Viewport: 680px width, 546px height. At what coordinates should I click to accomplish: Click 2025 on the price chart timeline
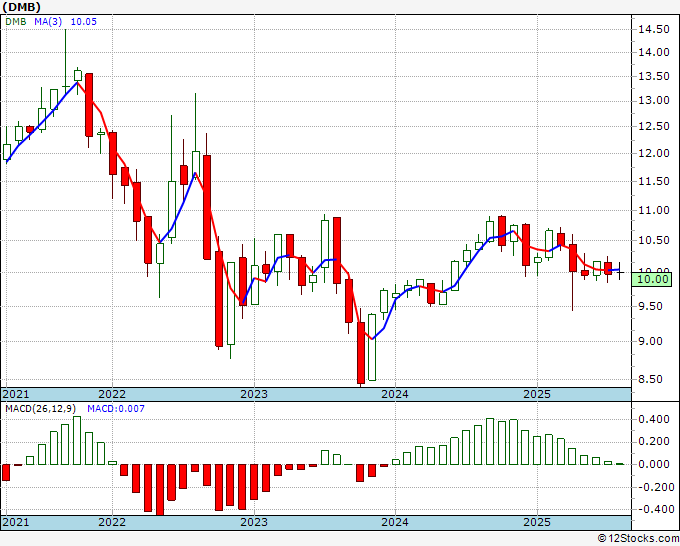point(537,394)
